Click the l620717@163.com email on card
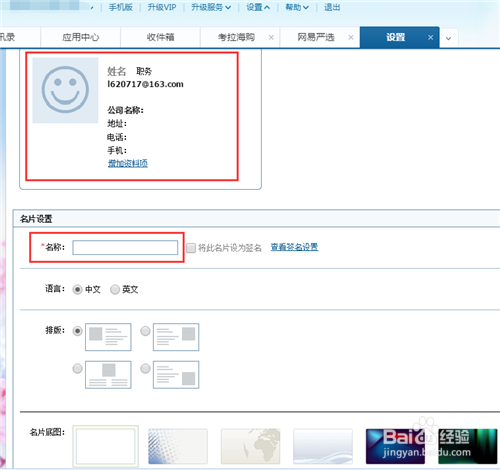The height and width of the screenshot is (470, 500). click(x=145, y=84)
